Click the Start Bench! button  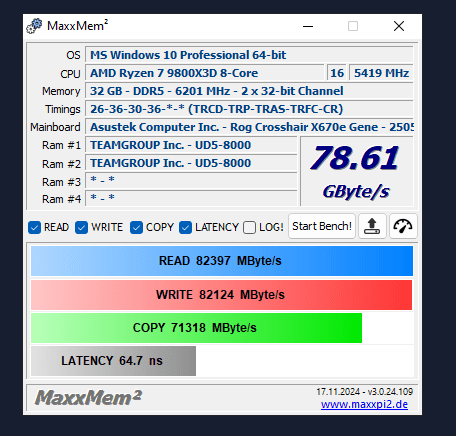[322, 226]
